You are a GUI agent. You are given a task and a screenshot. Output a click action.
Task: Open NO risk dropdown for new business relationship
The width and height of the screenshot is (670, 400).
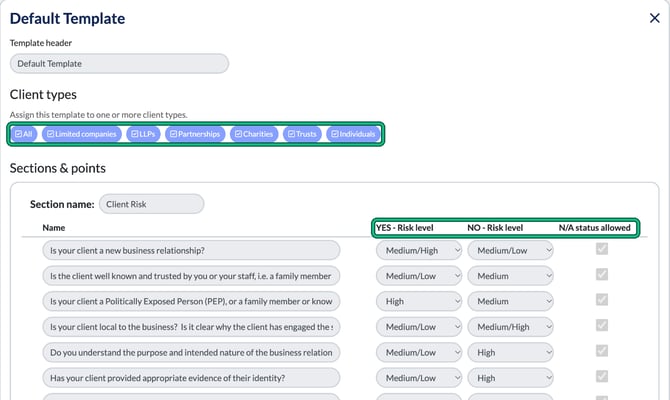[510, 250]
